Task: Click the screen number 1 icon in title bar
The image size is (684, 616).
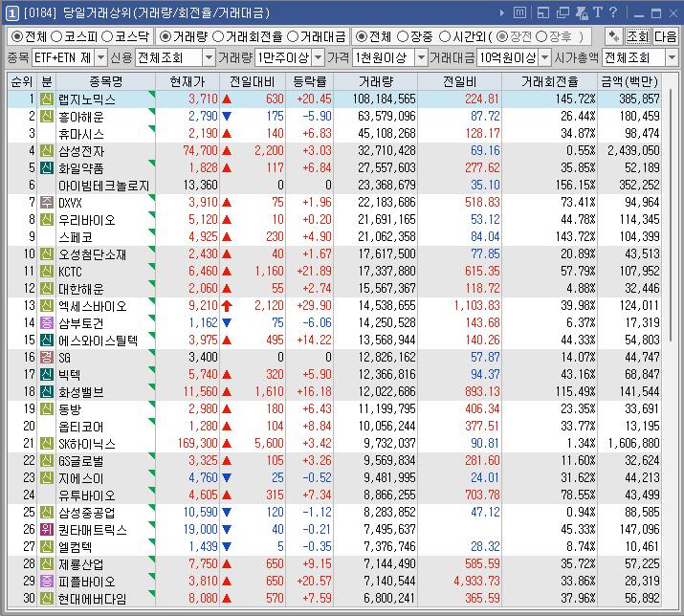Action: (x=11, y=13)
